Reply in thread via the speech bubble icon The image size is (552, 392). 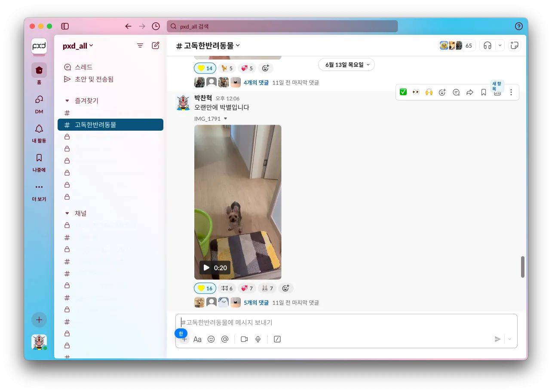point(456,92)
